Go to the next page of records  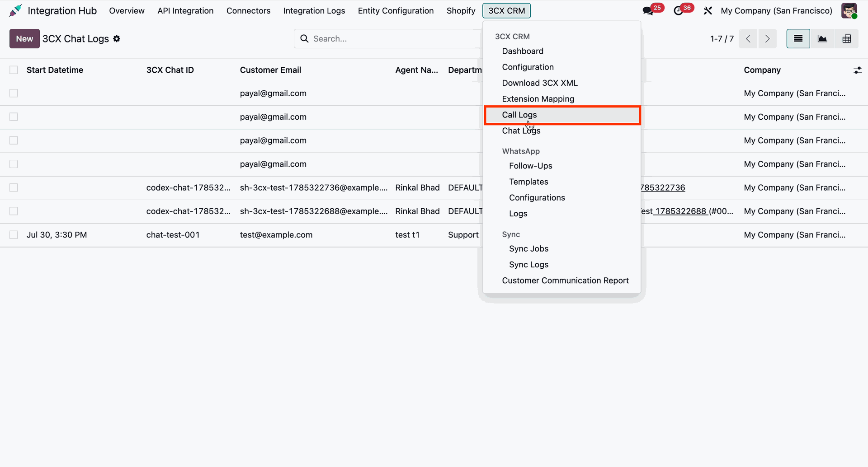pyautogui.click(x=768, y=39)
